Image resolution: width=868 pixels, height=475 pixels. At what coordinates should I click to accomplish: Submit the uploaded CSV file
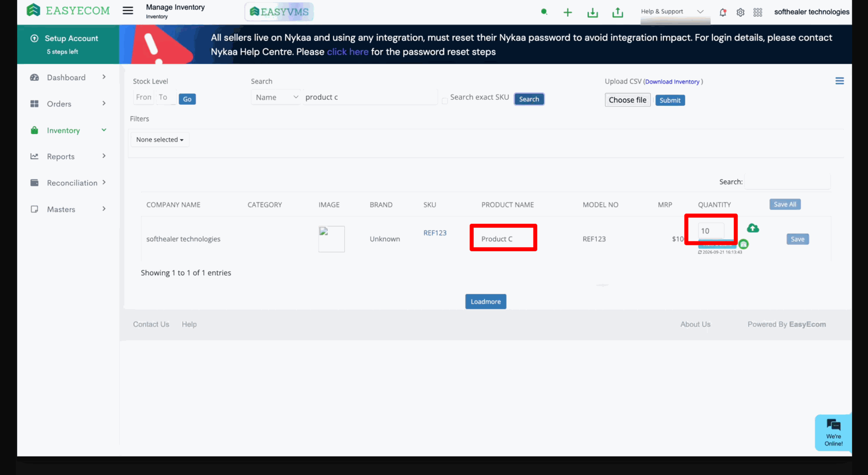coord(670,100)
